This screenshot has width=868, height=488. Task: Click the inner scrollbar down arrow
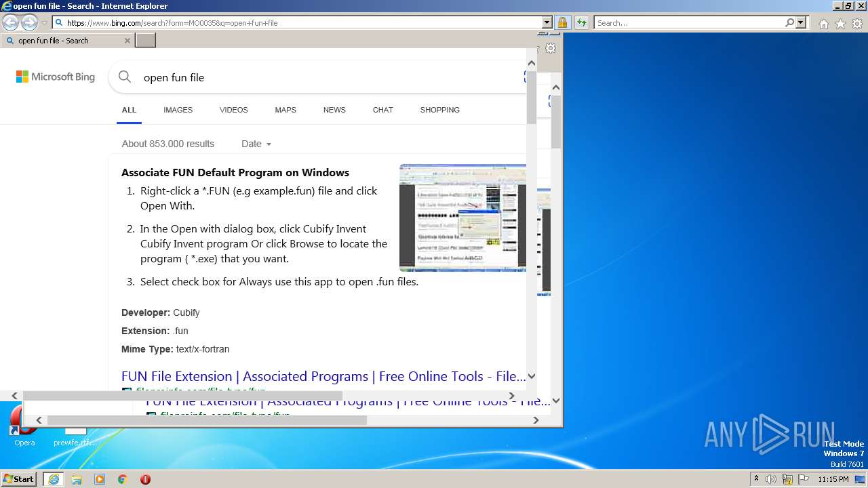(x=532, y=376)
